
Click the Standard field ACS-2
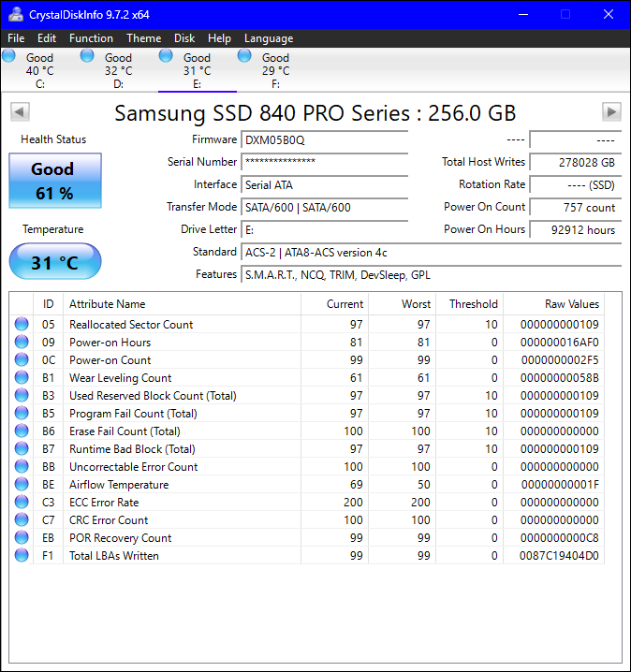[432, 253]
